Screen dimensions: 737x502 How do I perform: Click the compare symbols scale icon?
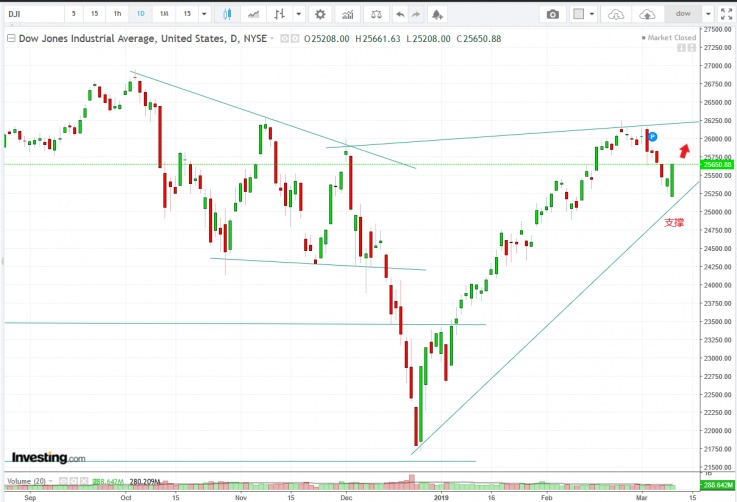pos(376,14)
